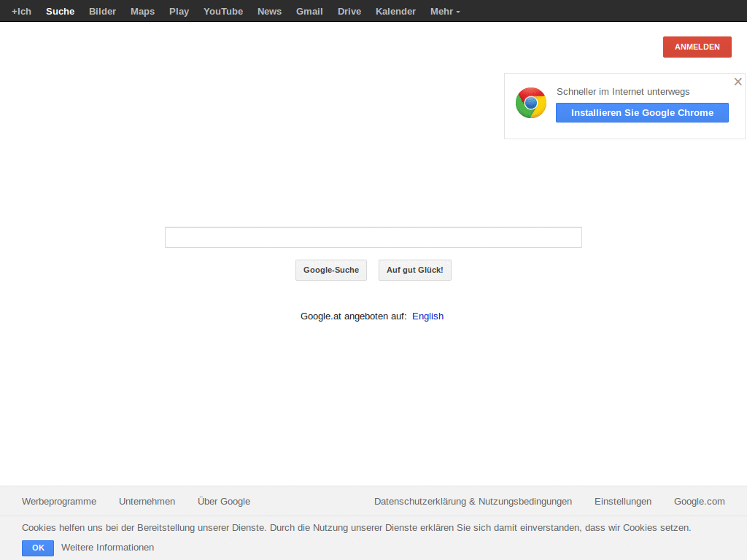Go to Maps in the top bar
This screenshot has height=560, width=747.
click(142, 12)
